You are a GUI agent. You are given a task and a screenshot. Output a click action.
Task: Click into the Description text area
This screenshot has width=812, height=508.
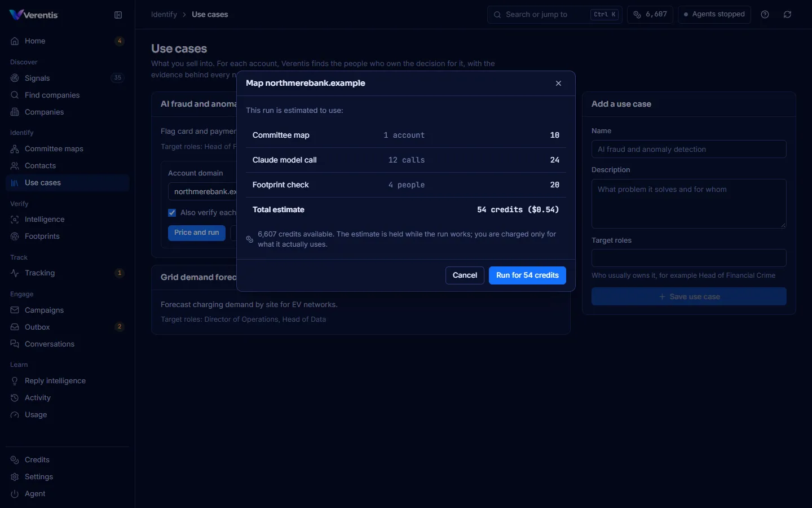pyautogui.click(x=689, y=204)
